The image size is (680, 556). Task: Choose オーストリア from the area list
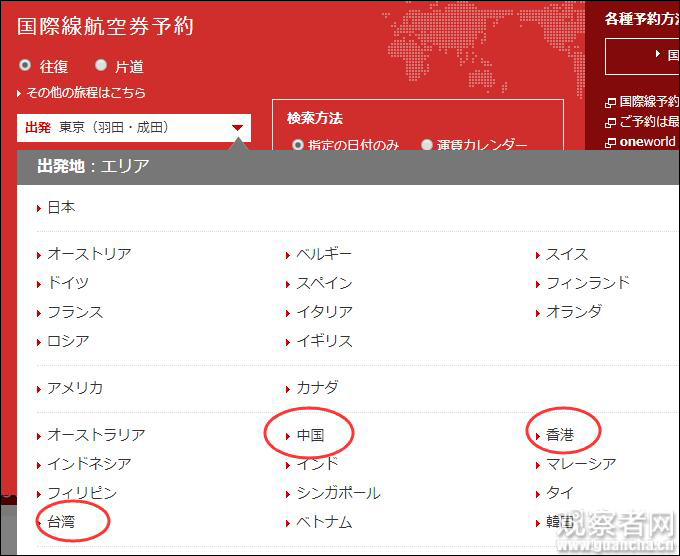tap(89, 254)
